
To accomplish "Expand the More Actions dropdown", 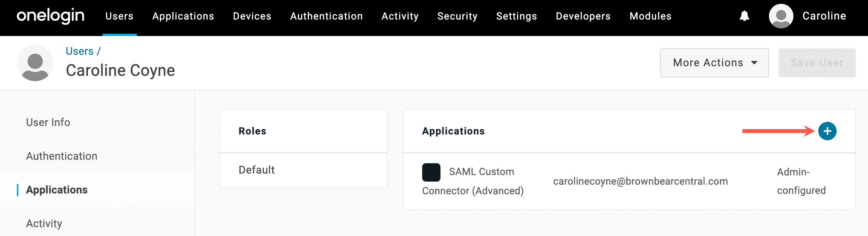I will tap(714, 63).
